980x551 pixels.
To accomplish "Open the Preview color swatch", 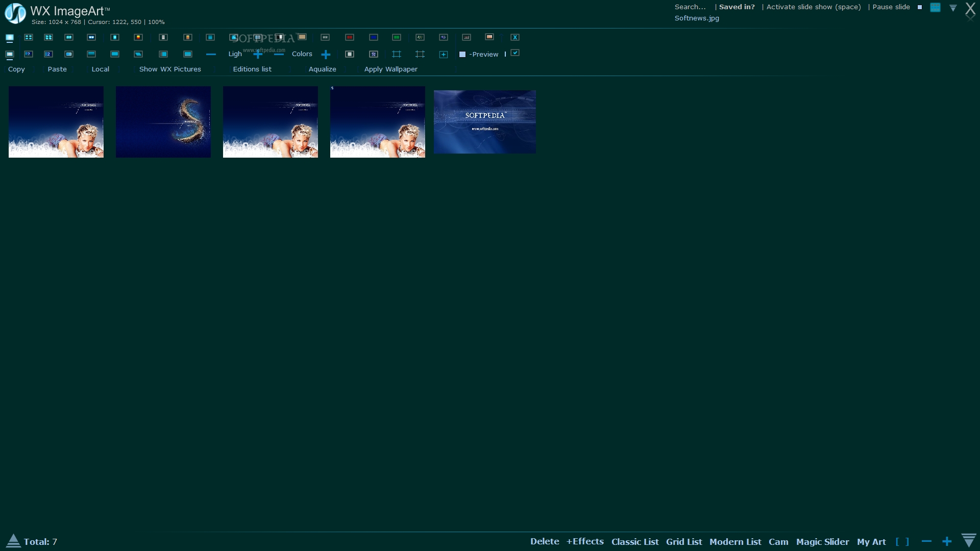I will pos(462,54).
